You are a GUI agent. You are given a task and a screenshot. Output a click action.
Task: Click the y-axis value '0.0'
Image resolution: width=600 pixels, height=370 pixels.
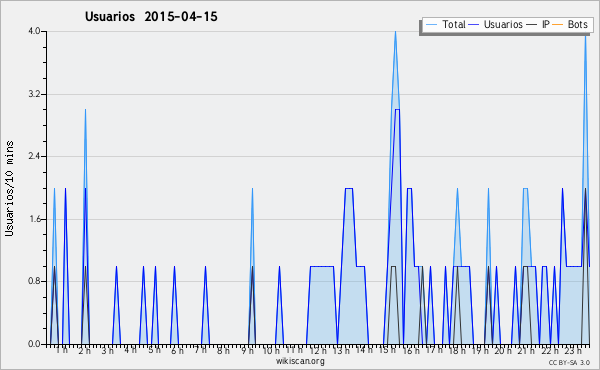34,344
